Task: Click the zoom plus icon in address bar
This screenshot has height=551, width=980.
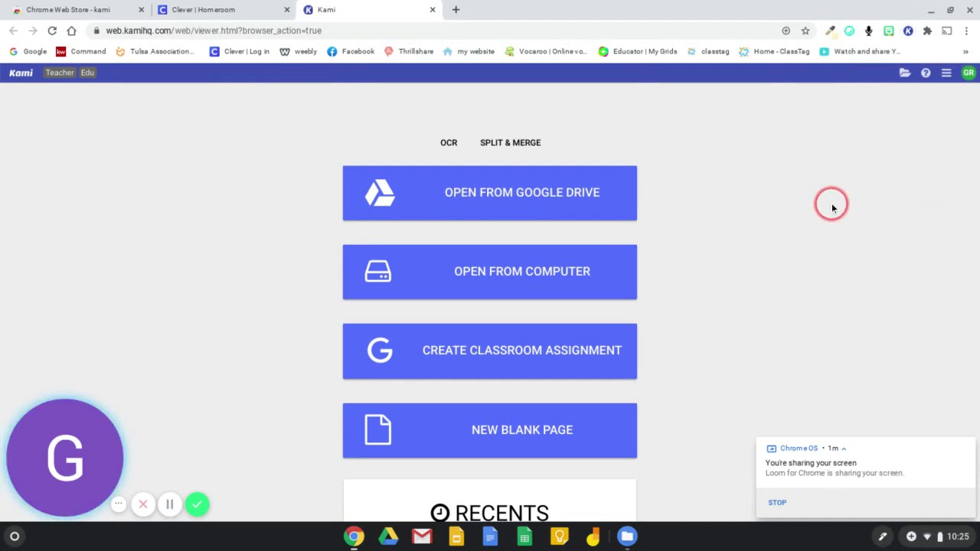Action: click(786, 31)
